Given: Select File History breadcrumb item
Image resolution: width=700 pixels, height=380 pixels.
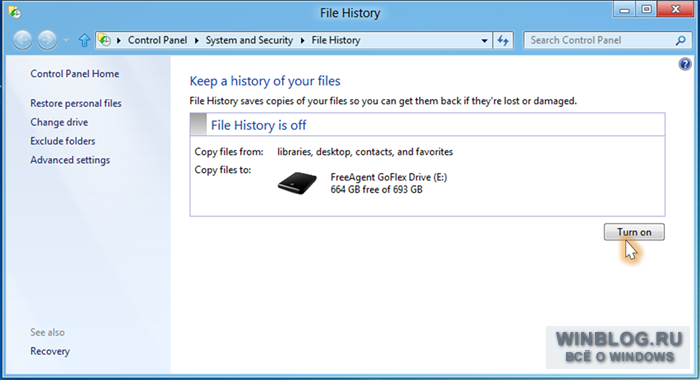Looking at the screenshot, I should point(336,40).
